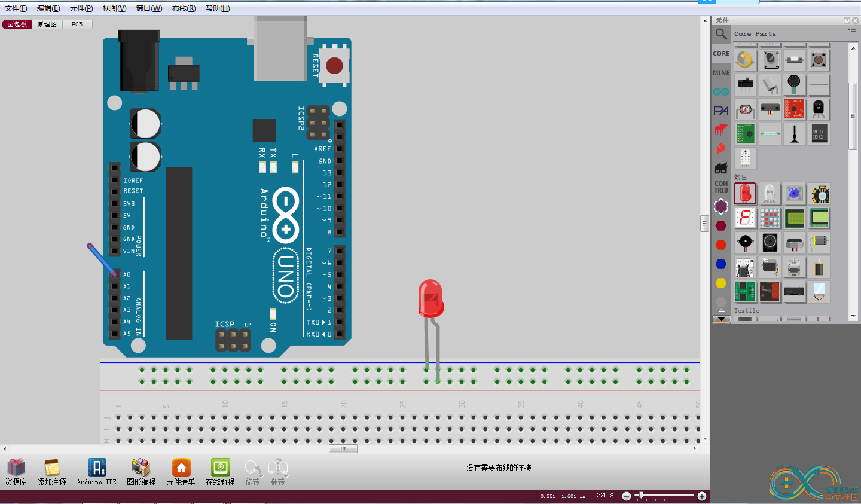The width and height of the screenshot is (861, 504).
Task: Open the 帮助(H) menu
Action: tap(218, 8)
